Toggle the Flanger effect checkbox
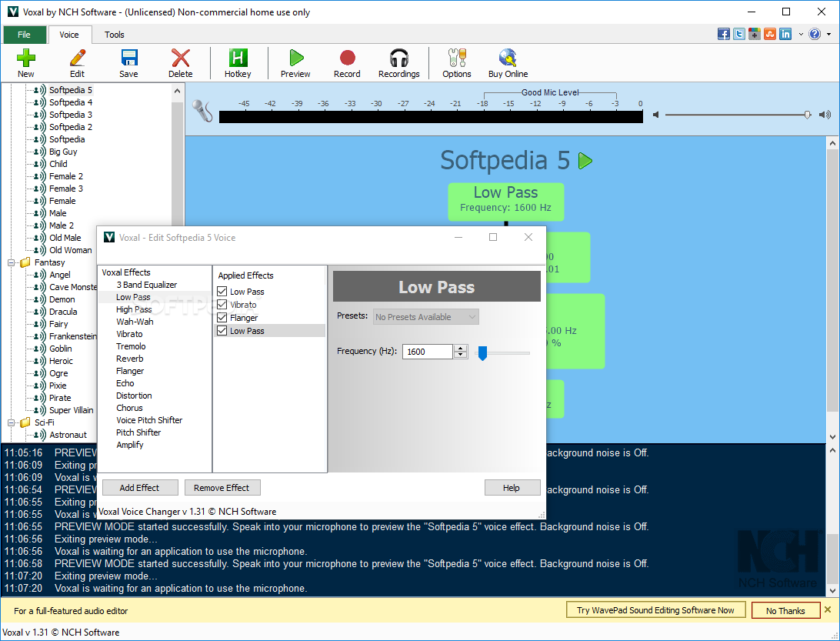Viewport: 840px width, 641px height. coord(222,318)
